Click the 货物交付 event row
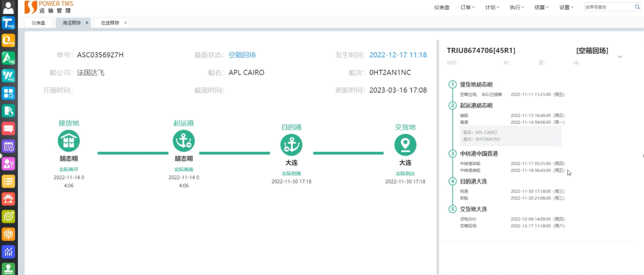644x275 pixels. tap(512, 219)
